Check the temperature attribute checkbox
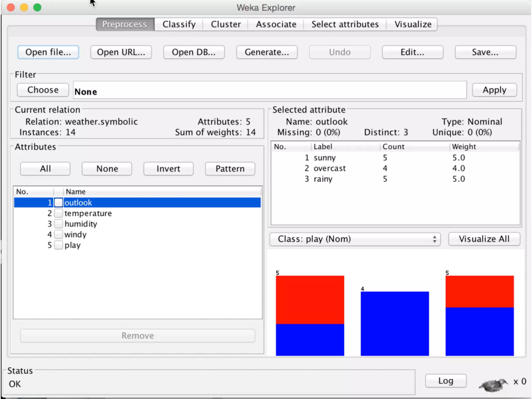This screenshot has width=532, height=399. (59, 213)
